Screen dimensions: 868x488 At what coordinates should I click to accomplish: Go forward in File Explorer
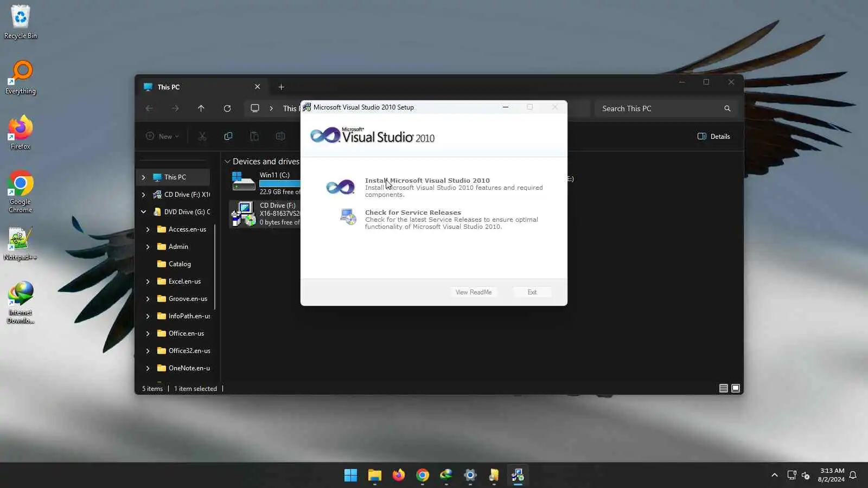pyautogui.click(x=175, y=108)
